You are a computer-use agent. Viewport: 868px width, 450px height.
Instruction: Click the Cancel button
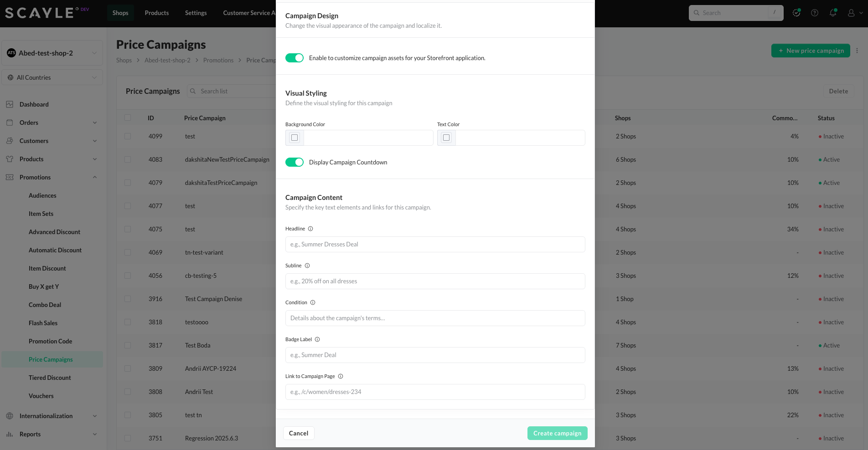(299, 433)
